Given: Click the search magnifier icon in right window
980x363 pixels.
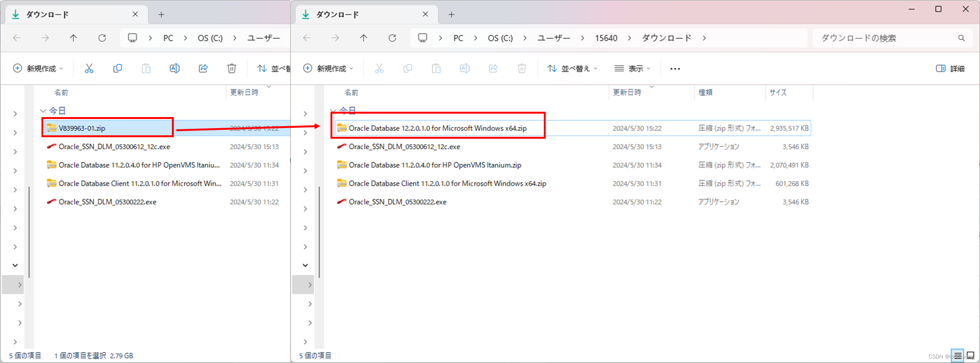Looking at the screenshot, I should 961,38.
